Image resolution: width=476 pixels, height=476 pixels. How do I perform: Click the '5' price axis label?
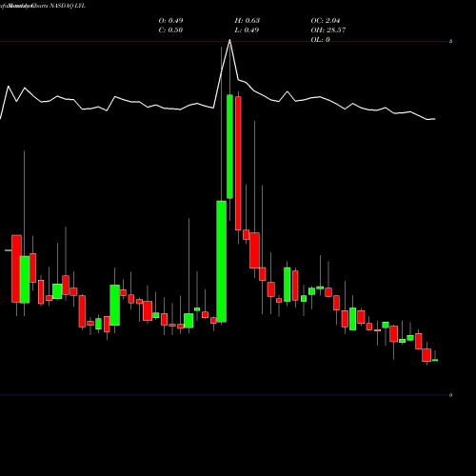(x=450, y=41)
